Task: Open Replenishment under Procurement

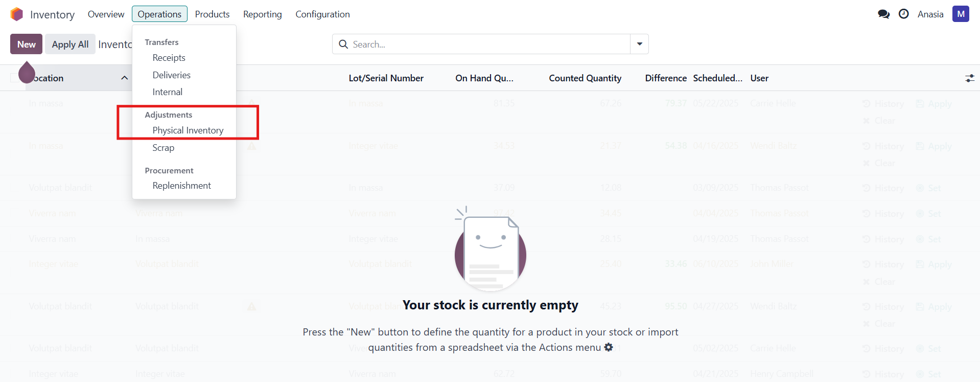Action: [181, 185]
